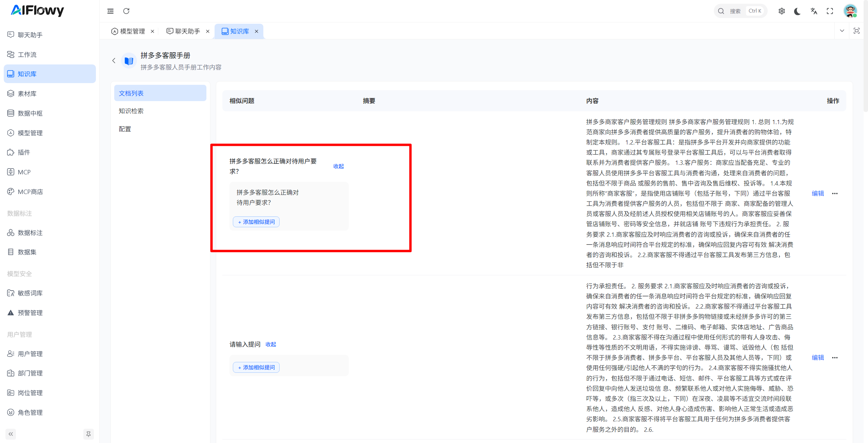Enter fullscreen using header expand icon
The width and height of the screenshot is (868, 443).
[830, 11]
